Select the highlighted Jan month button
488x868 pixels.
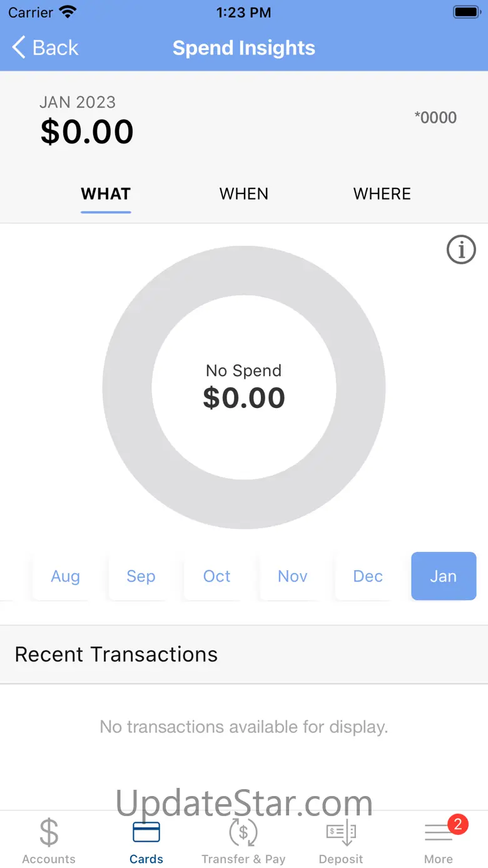[x=444, y=576]
